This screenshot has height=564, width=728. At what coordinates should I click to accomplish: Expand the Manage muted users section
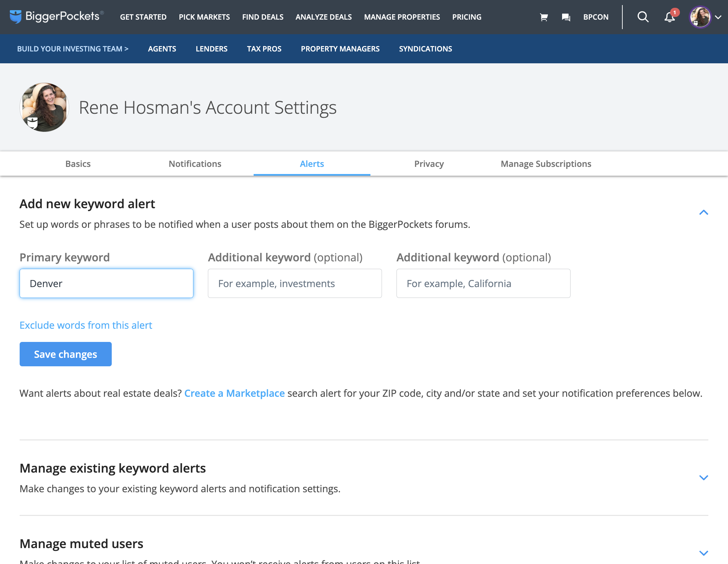click(x=704, y=553)
